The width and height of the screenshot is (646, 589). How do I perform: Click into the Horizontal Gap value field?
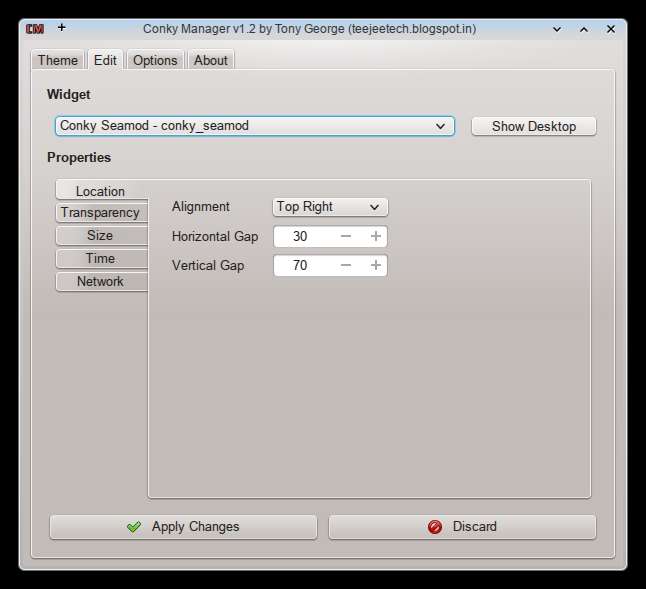click(x=301, y=237)
